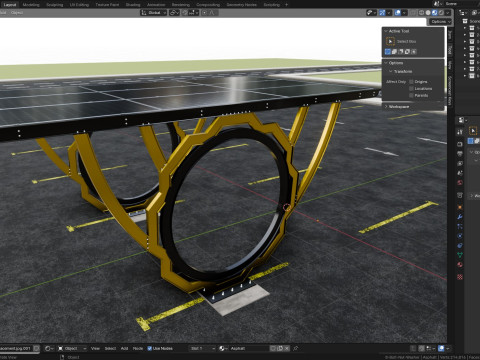Open the Object Constraints properties tab
The image size is (480, 360).
tap(460, 246)
